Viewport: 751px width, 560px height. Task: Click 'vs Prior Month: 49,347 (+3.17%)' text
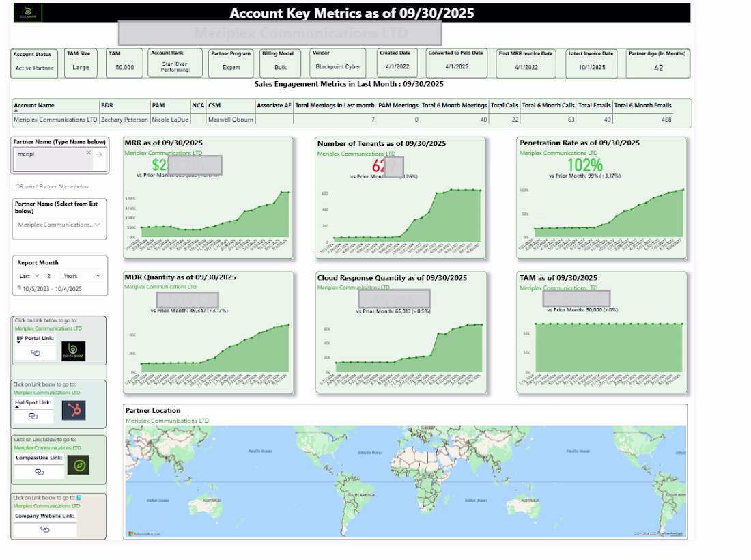(189, 311)
